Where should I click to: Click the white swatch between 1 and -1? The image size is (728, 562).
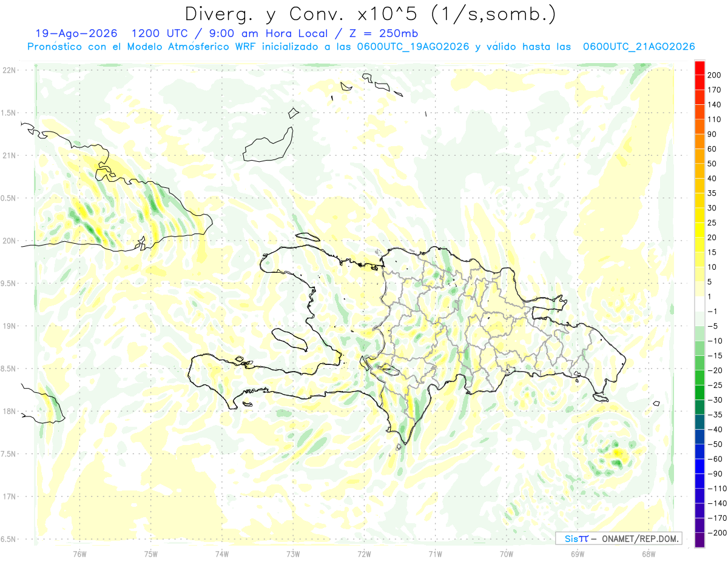[699, 304]
